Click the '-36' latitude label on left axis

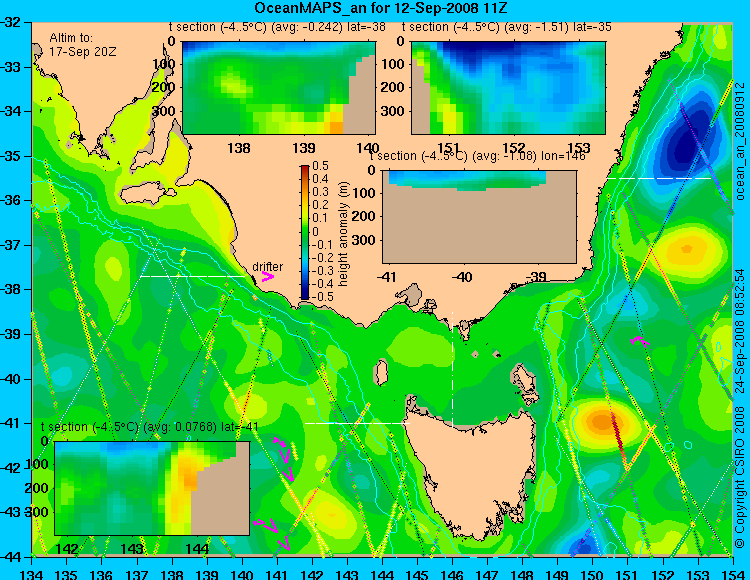coord(11,200)
